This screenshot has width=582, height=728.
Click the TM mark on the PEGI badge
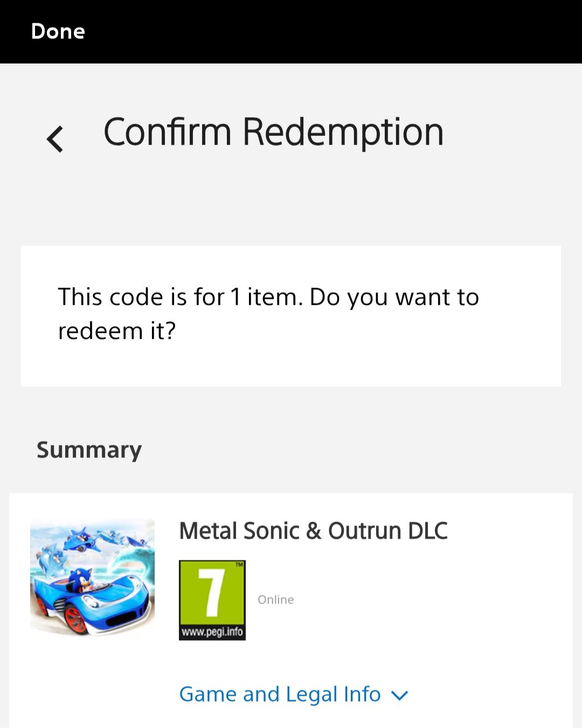(x=239, y=565)
